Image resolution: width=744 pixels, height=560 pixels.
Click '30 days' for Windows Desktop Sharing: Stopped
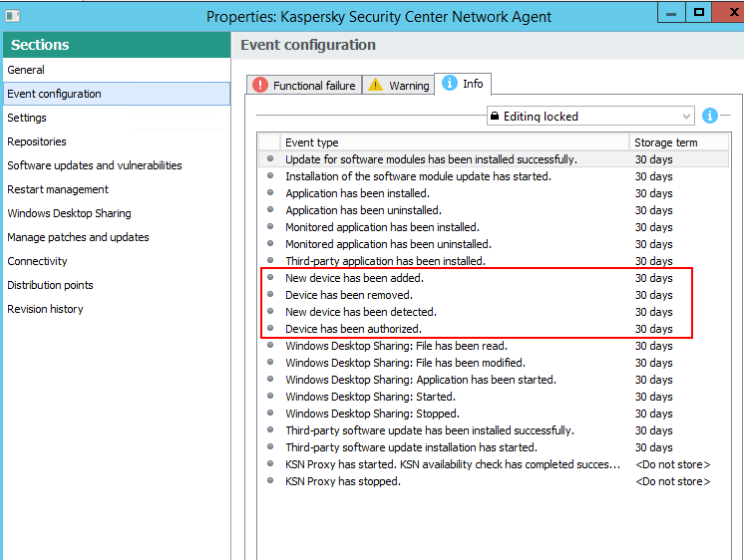click(654, 414)
